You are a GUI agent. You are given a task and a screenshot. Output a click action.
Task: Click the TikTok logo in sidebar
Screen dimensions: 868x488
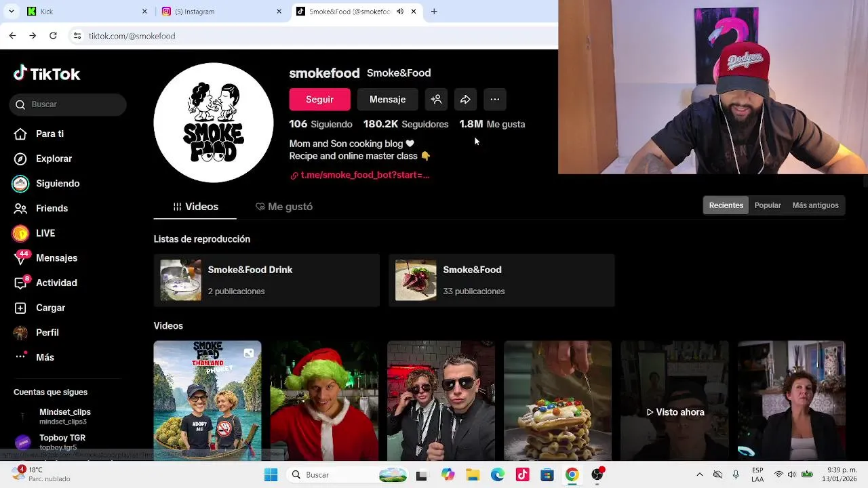point(47,74)
